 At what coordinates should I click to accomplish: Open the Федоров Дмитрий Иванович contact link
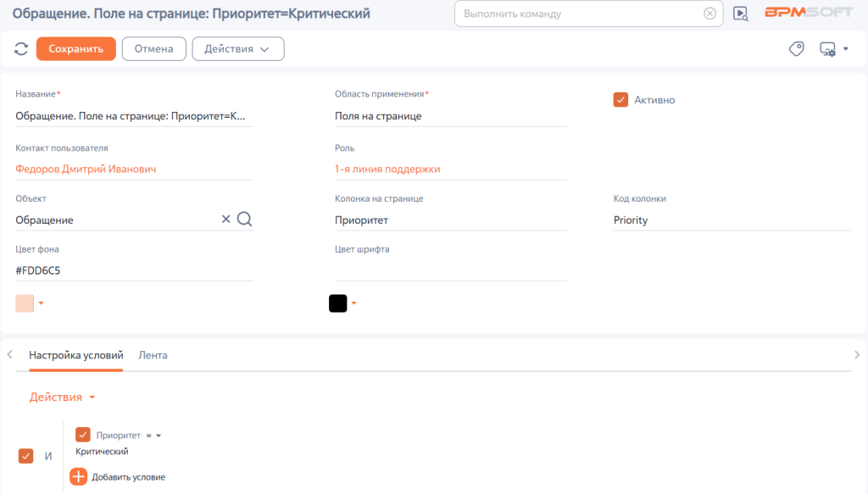[x=86, y=169]
